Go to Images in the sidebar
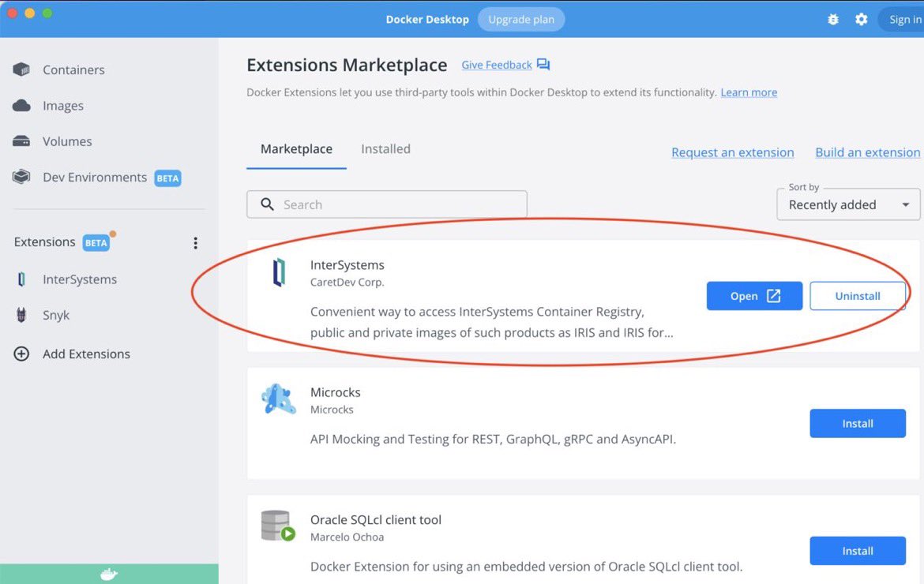 point(63,106)
